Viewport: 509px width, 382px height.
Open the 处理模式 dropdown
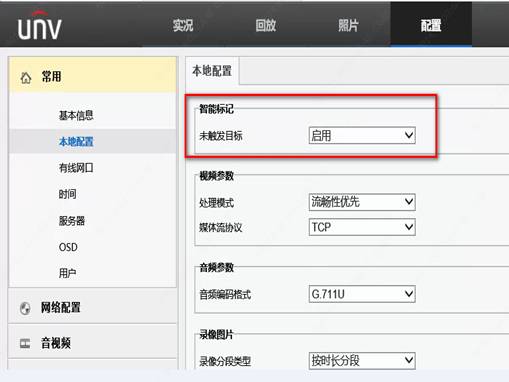362,202
